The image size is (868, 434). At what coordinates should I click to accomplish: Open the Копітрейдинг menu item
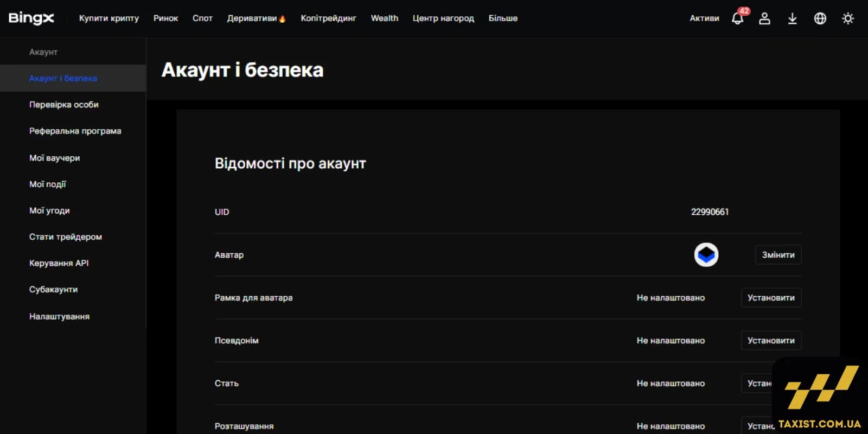pyautogui.click(x=328, y=18)
